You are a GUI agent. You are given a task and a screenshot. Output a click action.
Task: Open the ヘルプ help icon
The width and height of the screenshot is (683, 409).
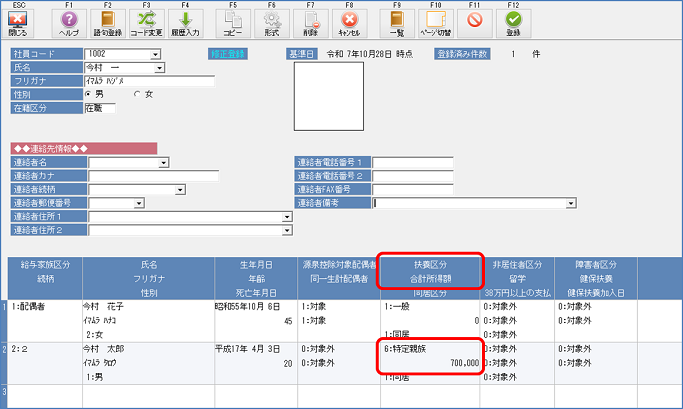68,21
